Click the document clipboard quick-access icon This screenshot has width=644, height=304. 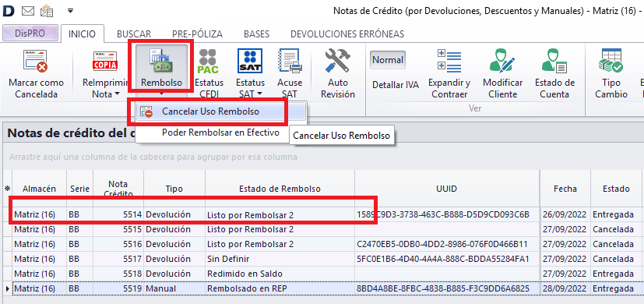click(47, 11)
